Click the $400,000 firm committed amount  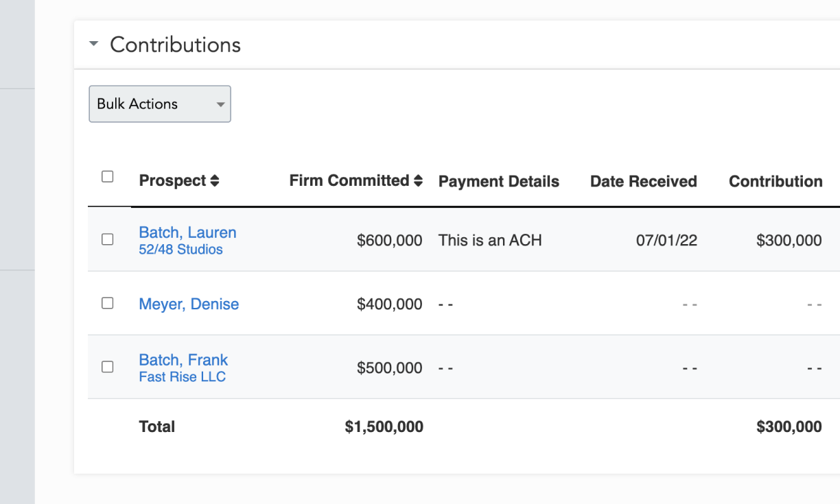click(389, 304)
